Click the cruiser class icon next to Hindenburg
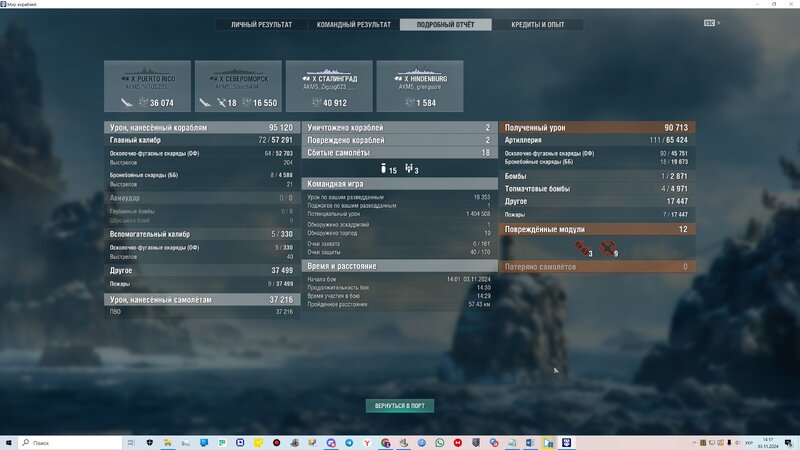Viewport: 800px width, 450px height. coord(398,79)
